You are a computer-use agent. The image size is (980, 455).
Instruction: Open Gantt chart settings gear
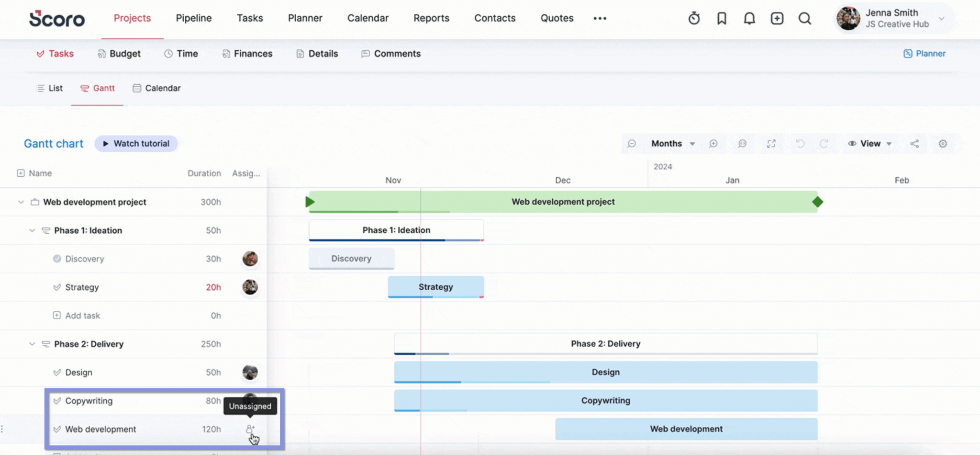[x=942, y=143]
